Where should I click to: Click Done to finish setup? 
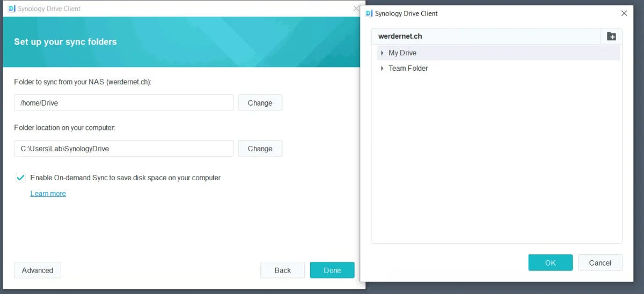[332, 270]
